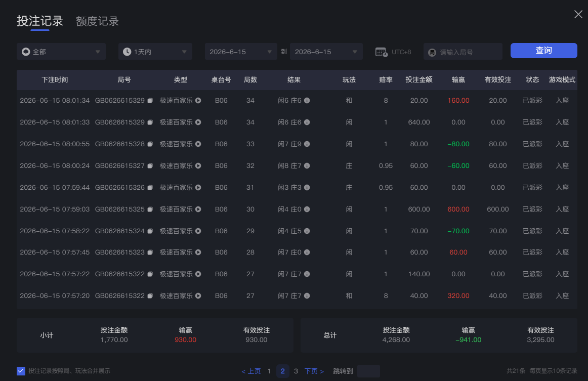
Task: Copy round number GB0626615323
Action: tap(150, 252)
